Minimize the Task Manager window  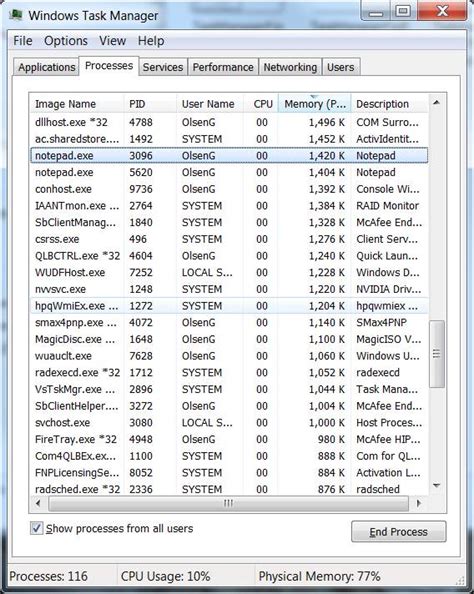pyautogui.click(x=375, y=11)
